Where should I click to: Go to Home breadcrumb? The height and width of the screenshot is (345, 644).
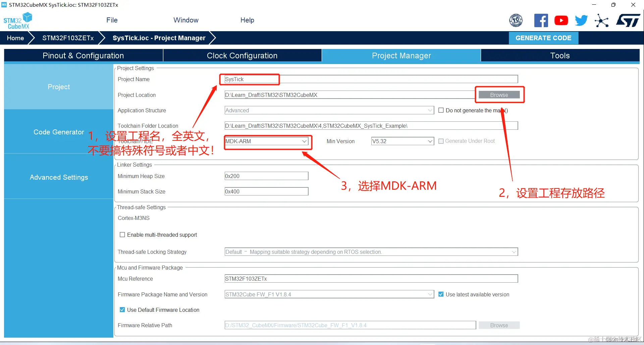tap(15, 38)
